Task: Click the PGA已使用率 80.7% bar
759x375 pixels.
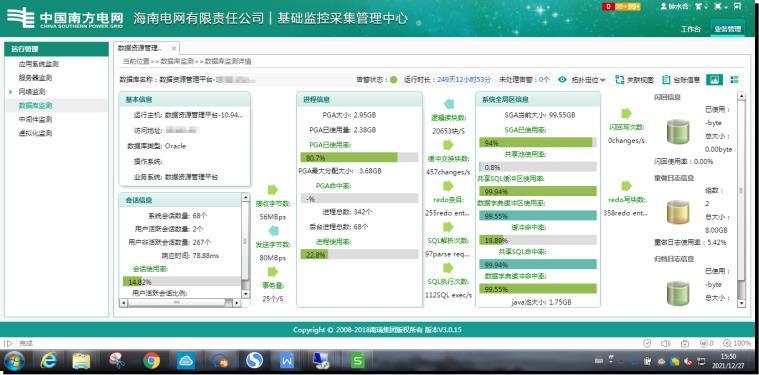Action: pos(359,157)
